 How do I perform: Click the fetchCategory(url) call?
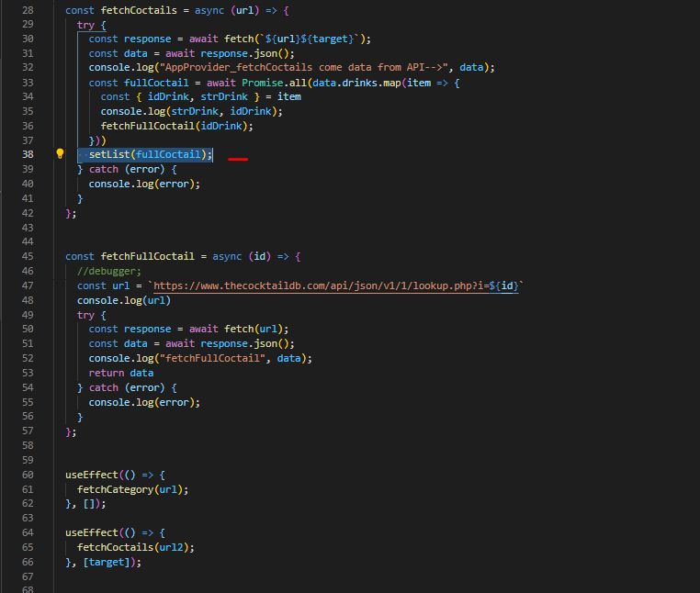click(132, 489)
